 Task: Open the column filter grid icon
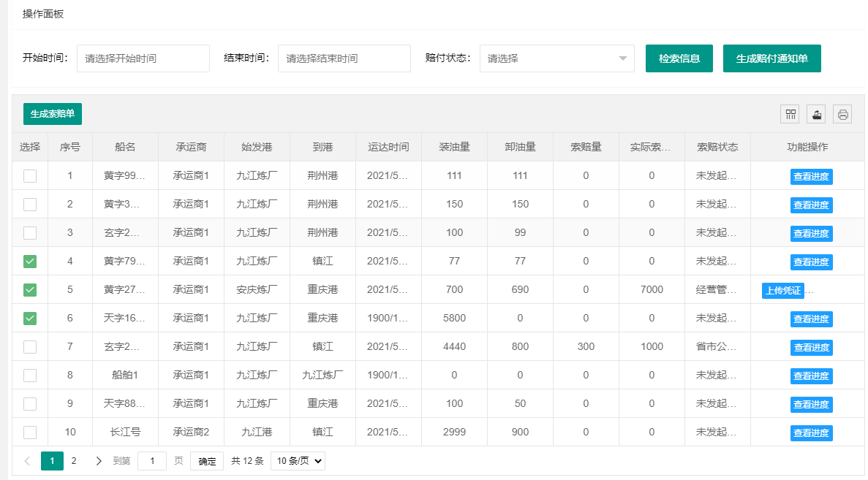790,114
